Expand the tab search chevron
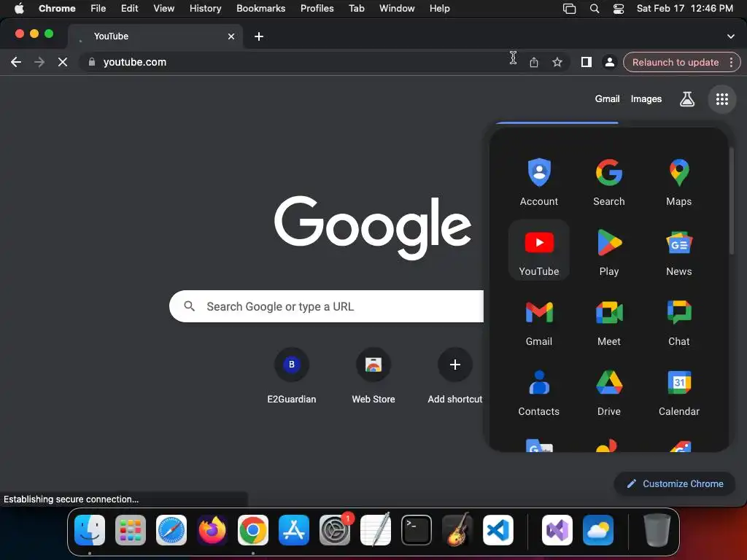Screen dimensions: 747x560 pyautogui.click(x=730, y=36)
